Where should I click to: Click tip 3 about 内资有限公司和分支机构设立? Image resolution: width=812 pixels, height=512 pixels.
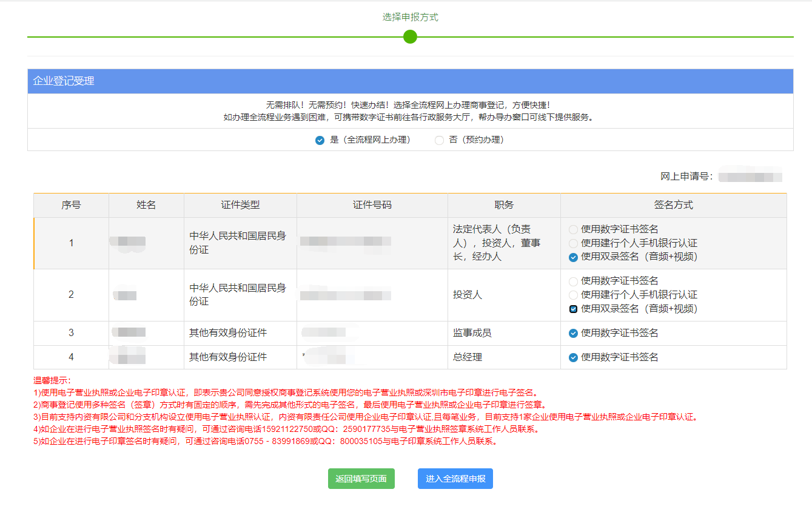[366, 417]
